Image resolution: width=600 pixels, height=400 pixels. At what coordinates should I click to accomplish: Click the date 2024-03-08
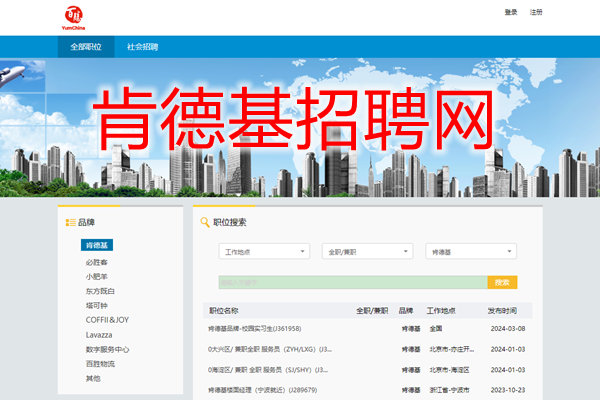coord(508,328)
